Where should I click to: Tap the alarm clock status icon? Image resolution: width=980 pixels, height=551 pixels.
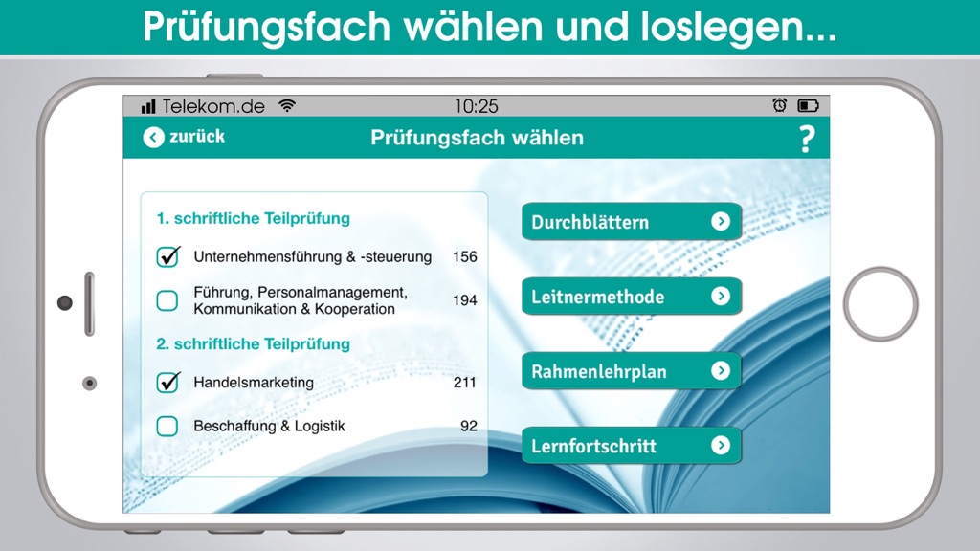[x=779, y=105]
